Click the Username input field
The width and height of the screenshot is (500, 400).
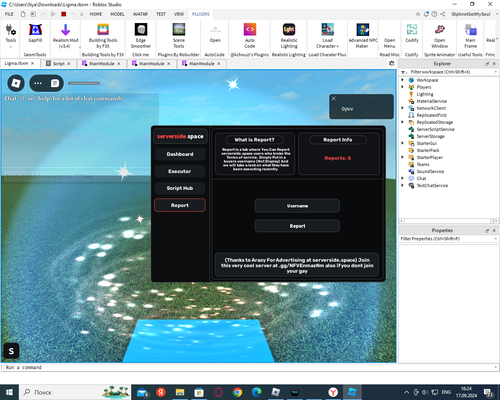(x=297, y=206)
